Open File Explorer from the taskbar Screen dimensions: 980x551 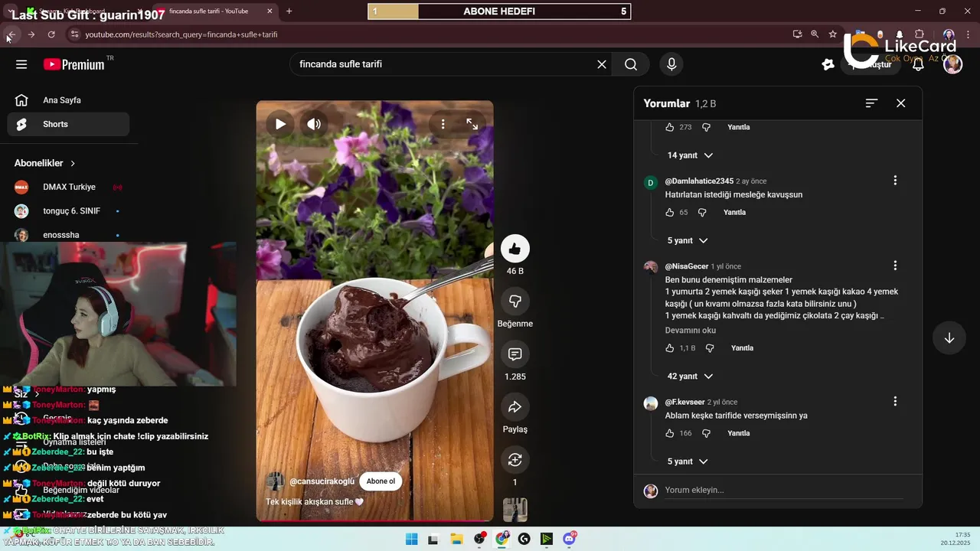coord(456,539)
